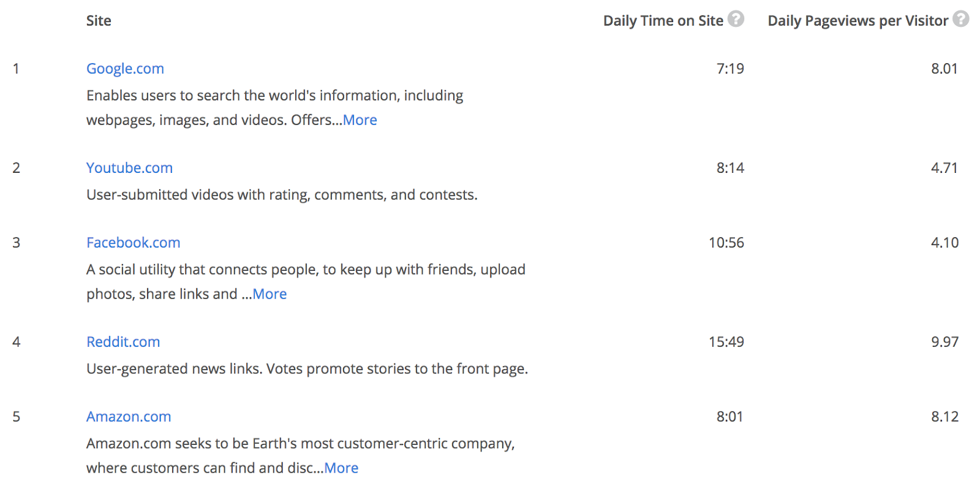Expand Facebook description with More link
This screenshot has width=980, height=494.
click(x=269, y=294)
